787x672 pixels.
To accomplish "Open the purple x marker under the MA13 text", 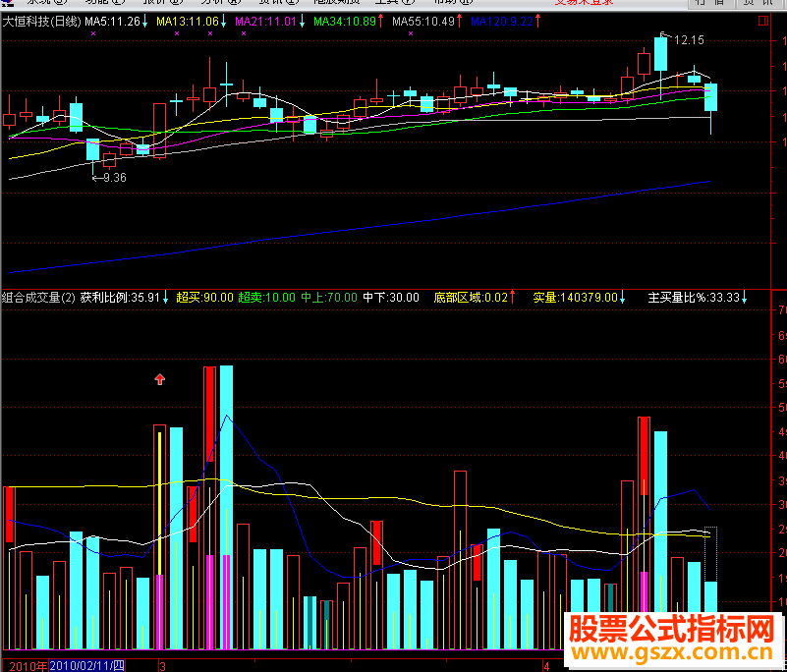I will pyautogui.click(x=177, y=33).
